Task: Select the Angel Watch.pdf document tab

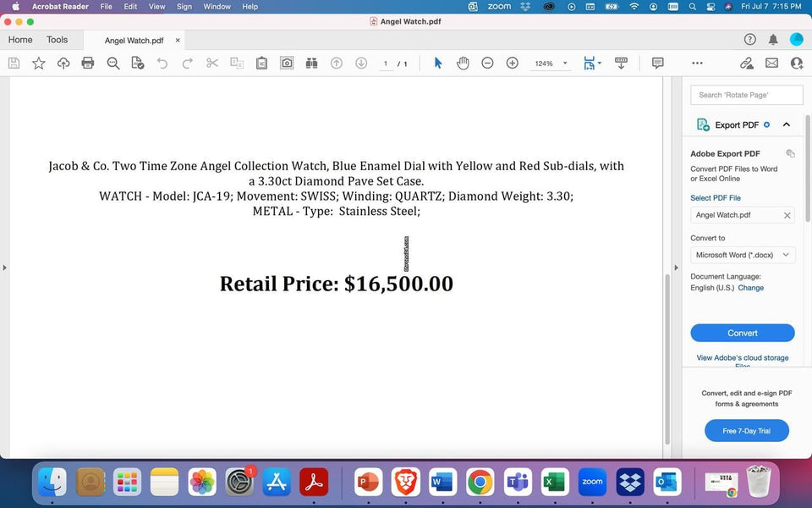Action: [134, 41]
